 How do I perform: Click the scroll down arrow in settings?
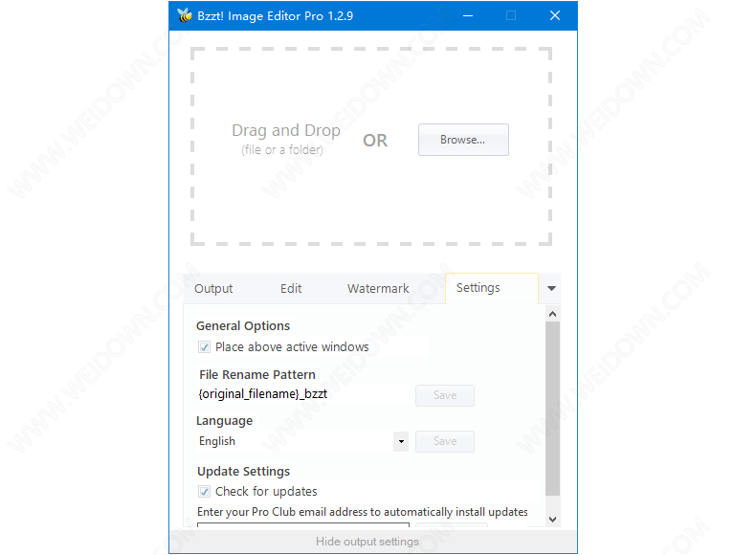click(552, 520)
